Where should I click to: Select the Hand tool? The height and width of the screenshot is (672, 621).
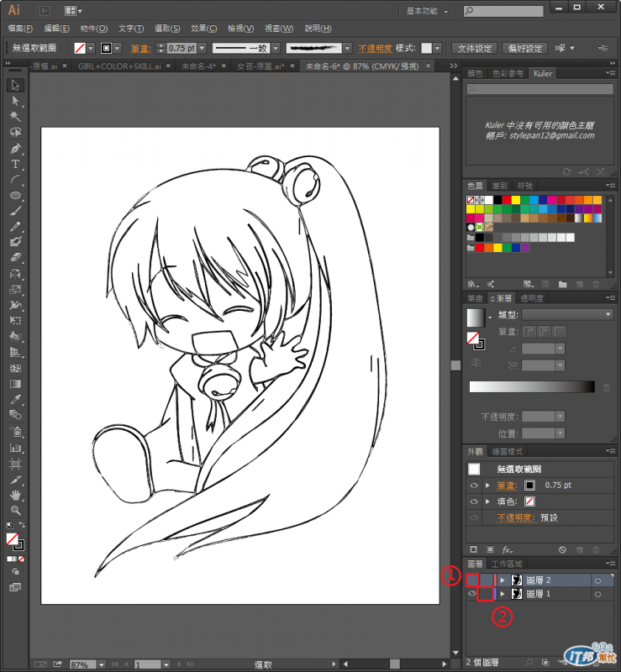(x=15, y=495)
